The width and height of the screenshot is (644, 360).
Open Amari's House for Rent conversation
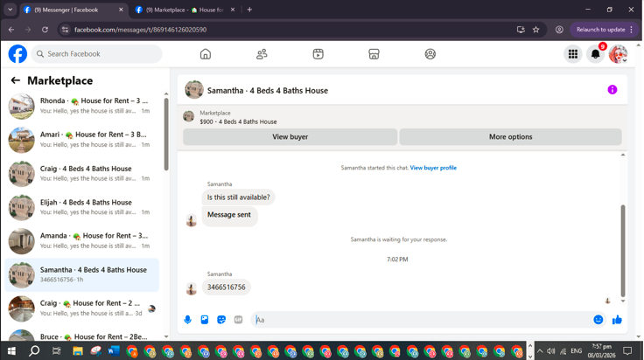click(x=81, y=140)
